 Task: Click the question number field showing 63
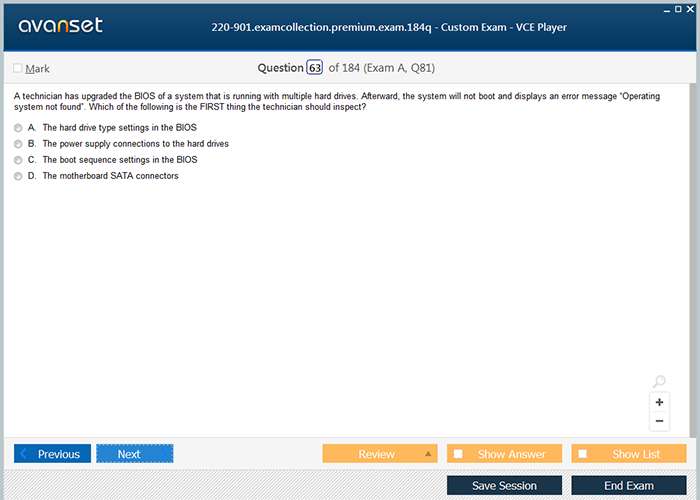314,68
